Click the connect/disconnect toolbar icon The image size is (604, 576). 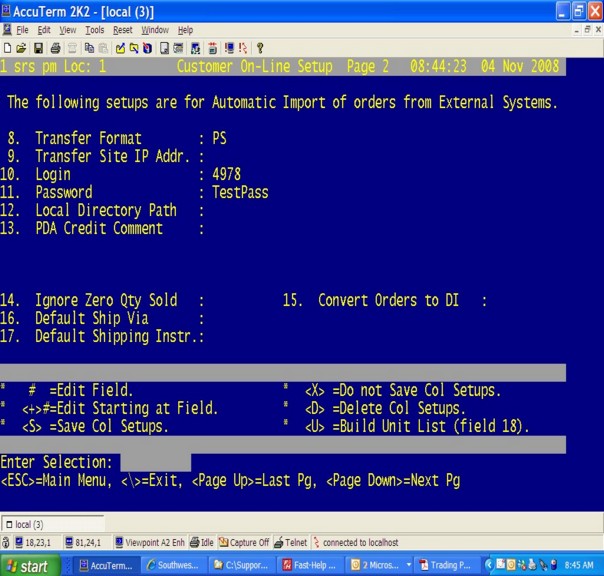pyautogui.click(x=243, y=48)
